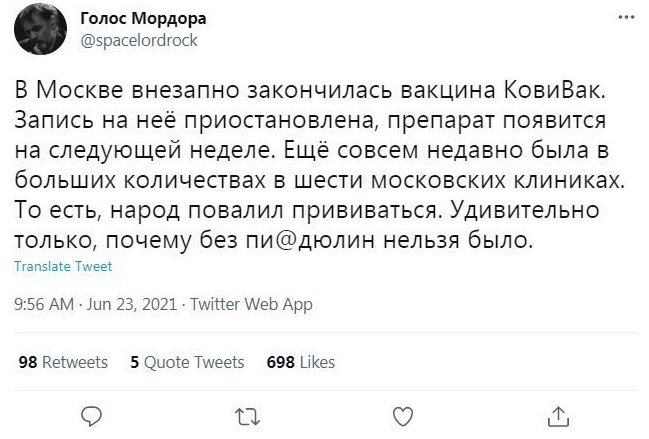Open the @spacelordrock handle
The width and height of the screenshot is (649, 439).
tap(137, 41)
